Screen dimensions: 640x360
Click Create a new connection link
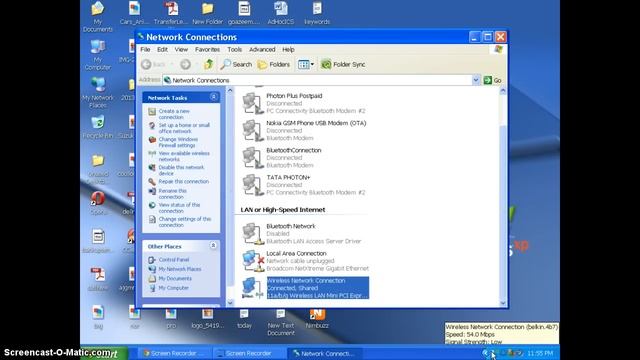(174, 114)
